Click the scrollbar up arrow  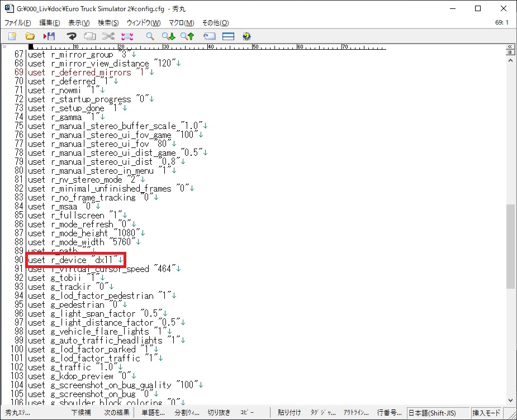click(510, 61)
